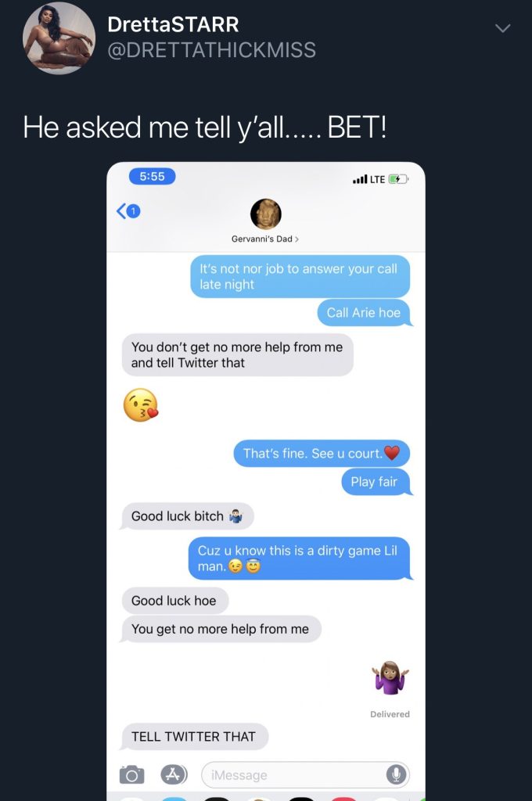Screen dimensions: 532x801
Task: Select the 'Play fair' message bubble
Action: pos(376,482)
